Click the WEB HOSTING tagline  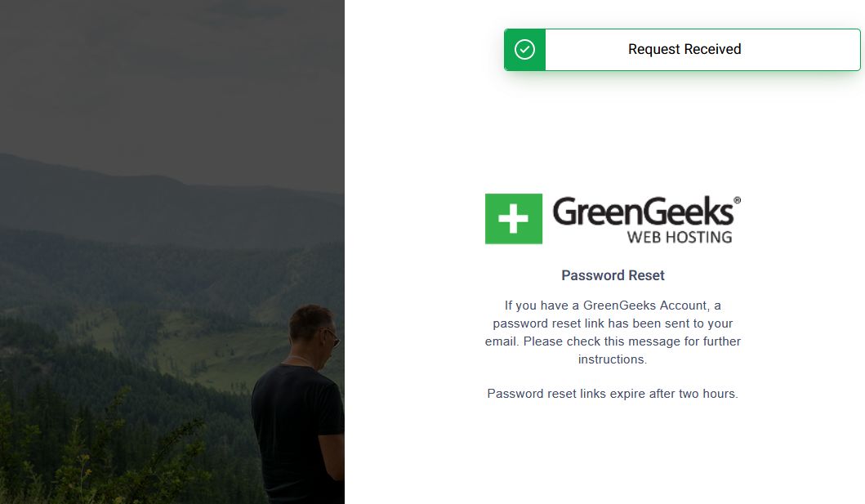pyautogui.click(x=680, y=237)
